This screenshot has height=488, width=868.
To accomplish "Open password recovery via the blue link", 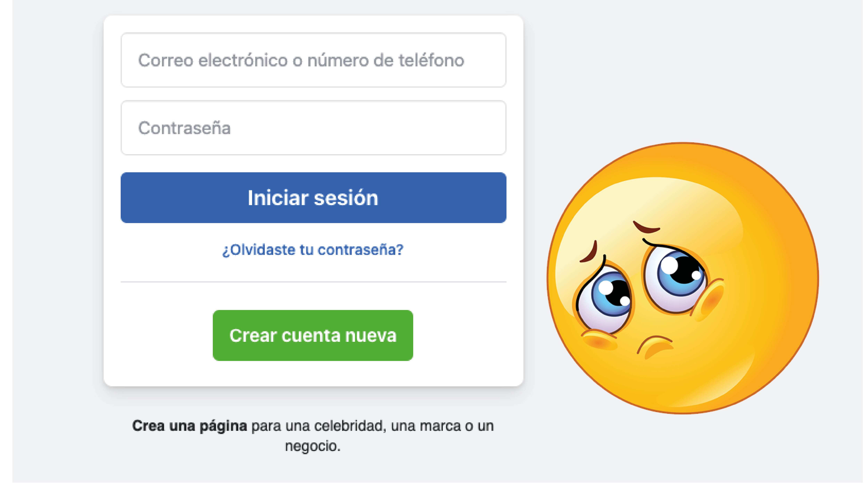I will [313, 249].
